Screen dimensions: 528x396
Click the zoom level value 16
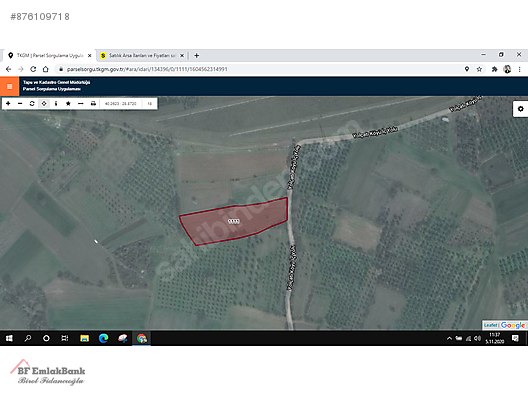point(150,104)
